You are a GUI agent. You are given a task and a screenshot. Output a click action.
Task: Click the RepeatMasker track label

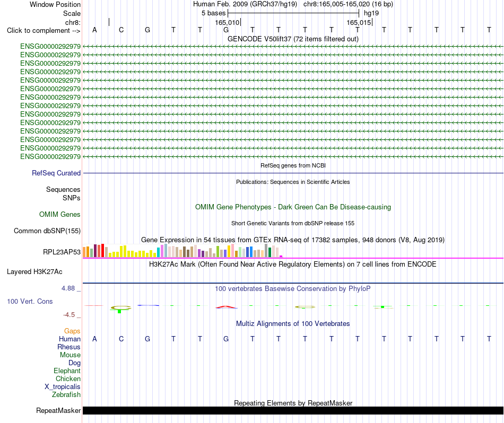point(58,411)
